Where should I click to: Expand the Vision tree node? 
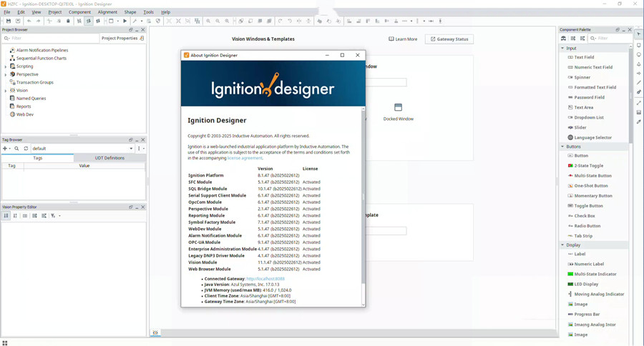click(5, 91)
